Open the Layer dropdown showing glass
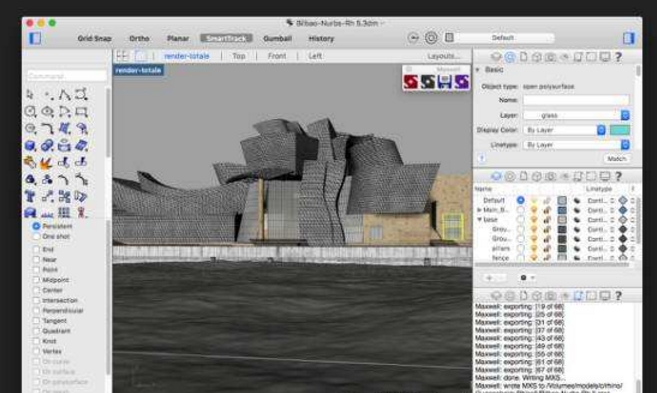 tap(576, 115)
